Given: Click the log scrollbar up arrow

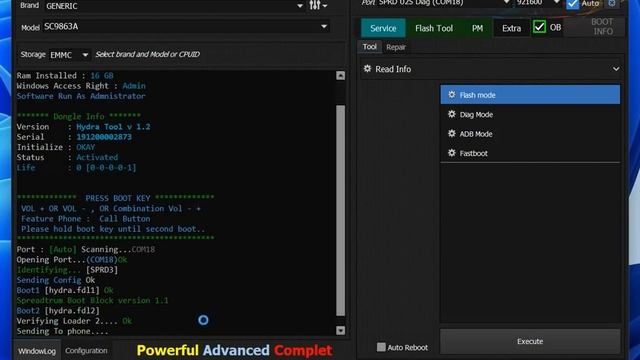Looking at the screenshot, I should point(340,76).
